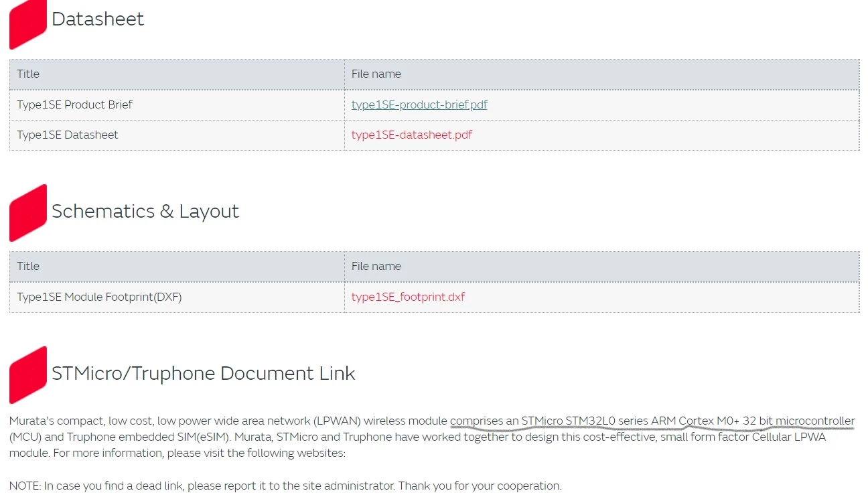
Task: Select the Type1SE Product Brief title cell
Action: [177, 104]
